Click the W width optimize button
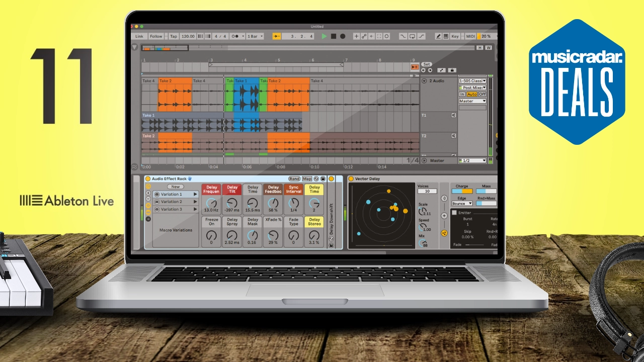 [488, 48]
